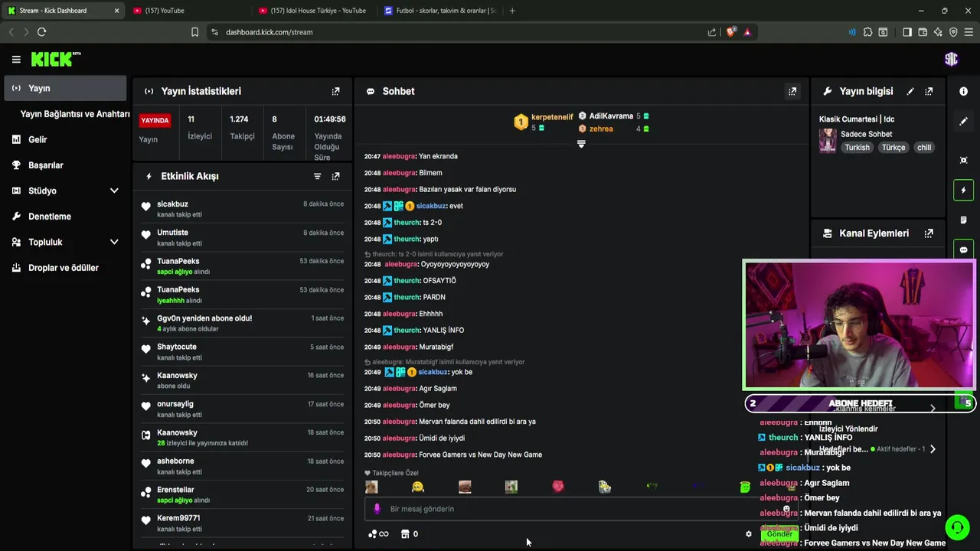Open the browser extensions puzzle icon

click(867, 32)
